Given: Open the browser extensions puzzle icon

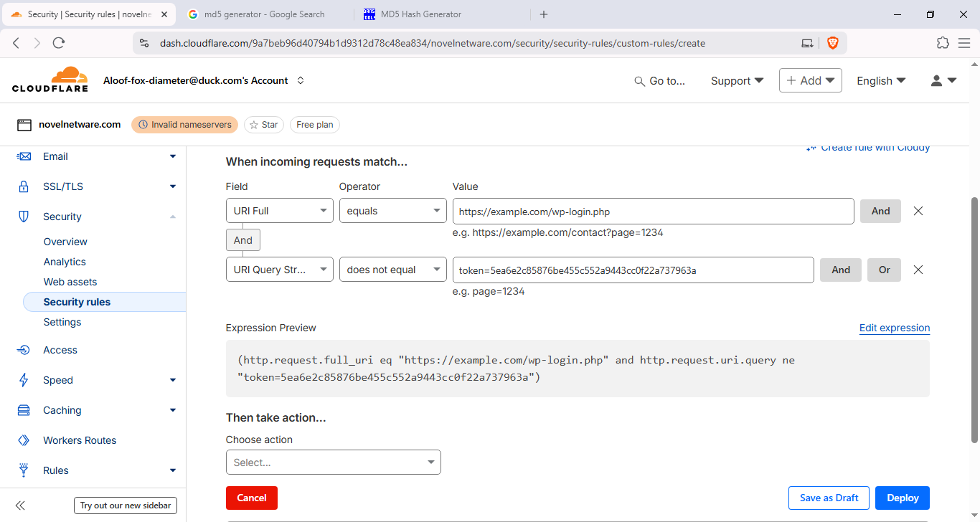Looking at the screenshot, I should pyautogui.click(x=943, y=43).
